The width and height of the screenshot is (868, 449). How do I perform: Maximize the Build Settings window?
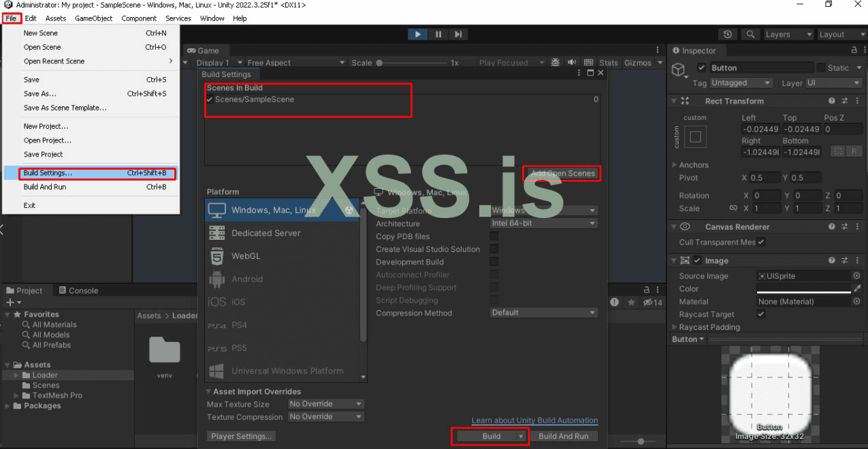(590, 73)
